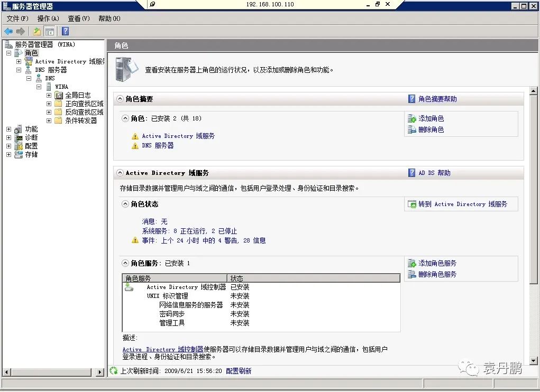Open the 操作(A) menu
Screen dimensions: 540x392
pyautogui.click(x=48, y=18)
